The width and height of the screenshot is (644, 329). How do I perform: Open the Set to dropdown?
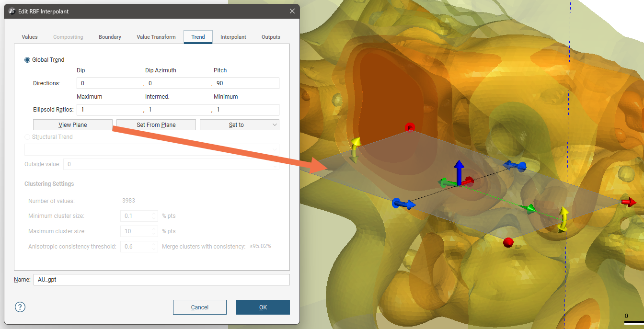239,125
